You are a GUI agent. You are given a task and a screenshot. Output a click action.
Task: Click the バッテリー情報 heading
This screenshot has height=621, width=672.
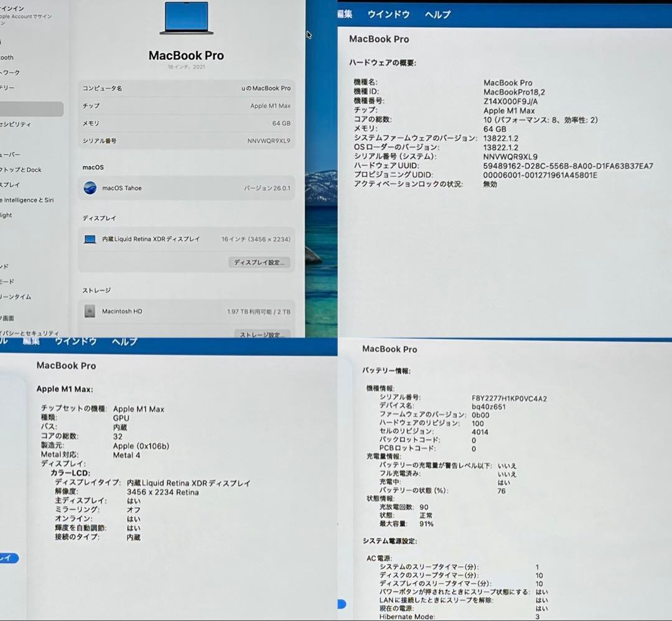[386, 371]
